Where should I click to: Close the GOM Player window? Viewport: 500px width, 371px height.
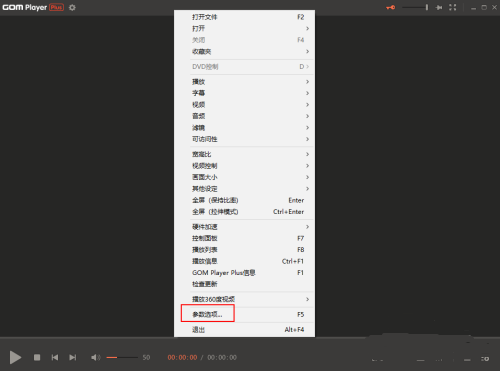point(494,7)
